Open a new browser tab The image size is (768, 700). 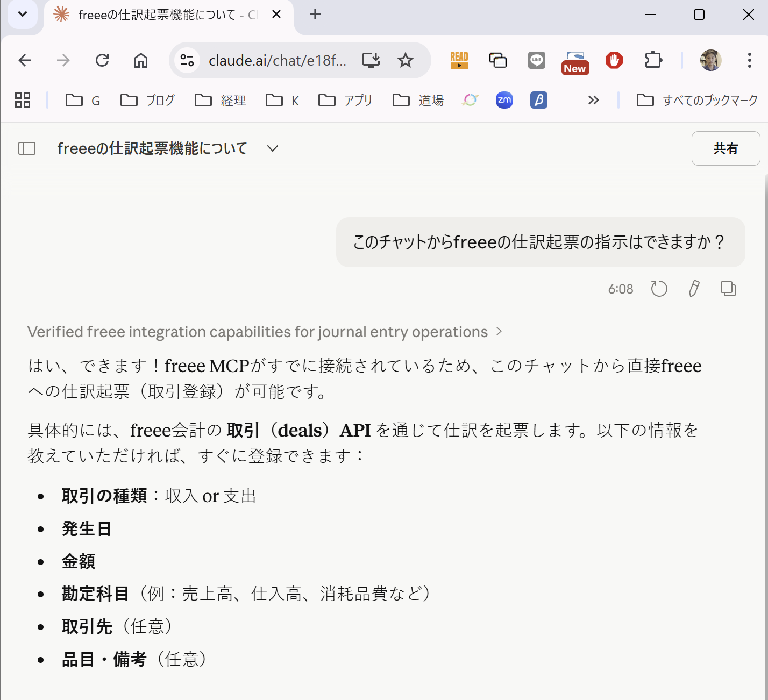click(315, 15)
